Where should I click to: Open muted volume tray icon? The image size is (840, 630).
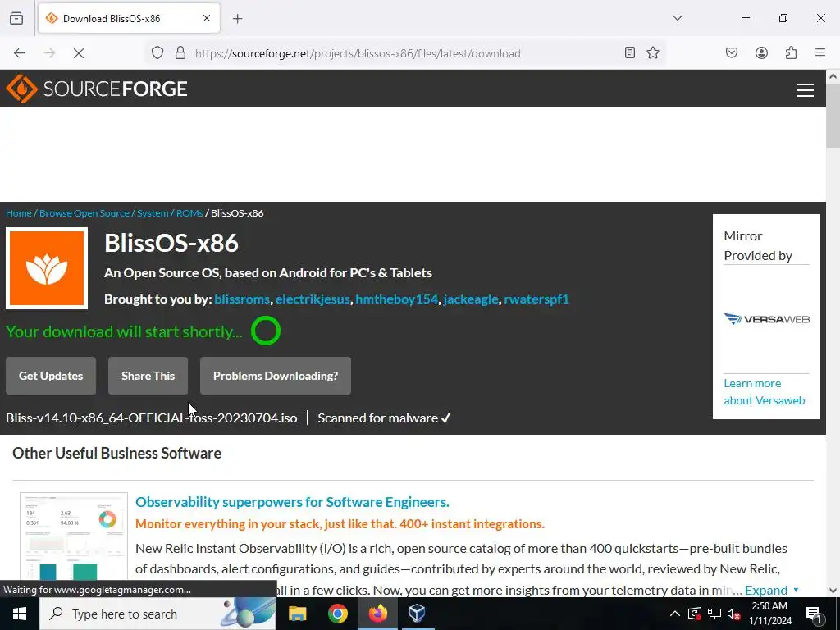pyautogui.click(x=734, y=614)
